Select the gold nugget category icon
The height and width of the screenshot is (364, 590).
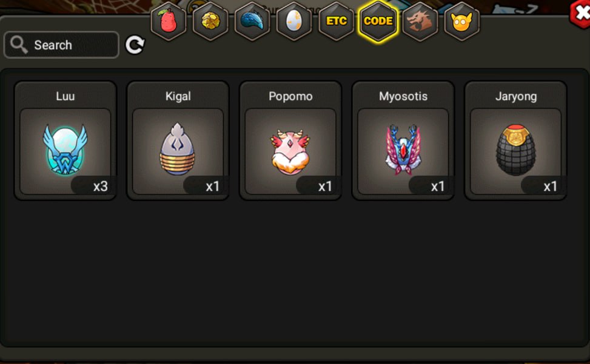(210, 21)
